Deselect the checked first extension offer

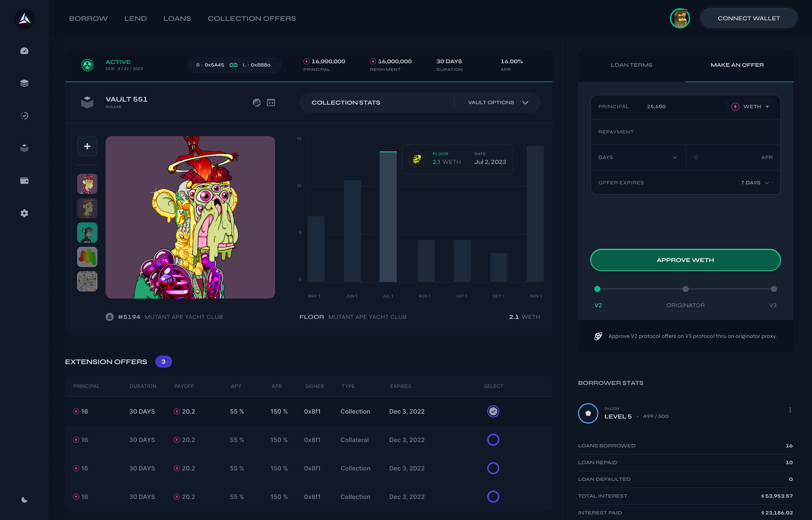coord(493,411)
